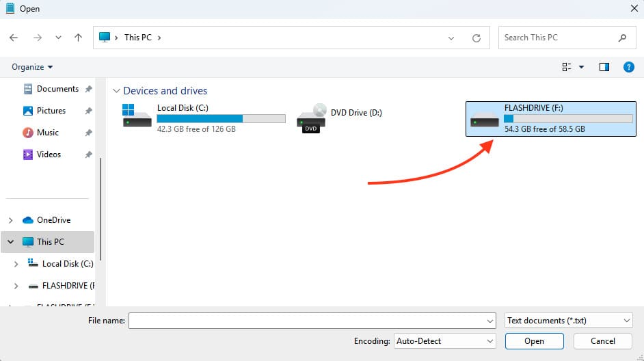The width and height of the screenshot is (644, 361).
Task: Click the Back navigation arrow
Action: point(14,38)
